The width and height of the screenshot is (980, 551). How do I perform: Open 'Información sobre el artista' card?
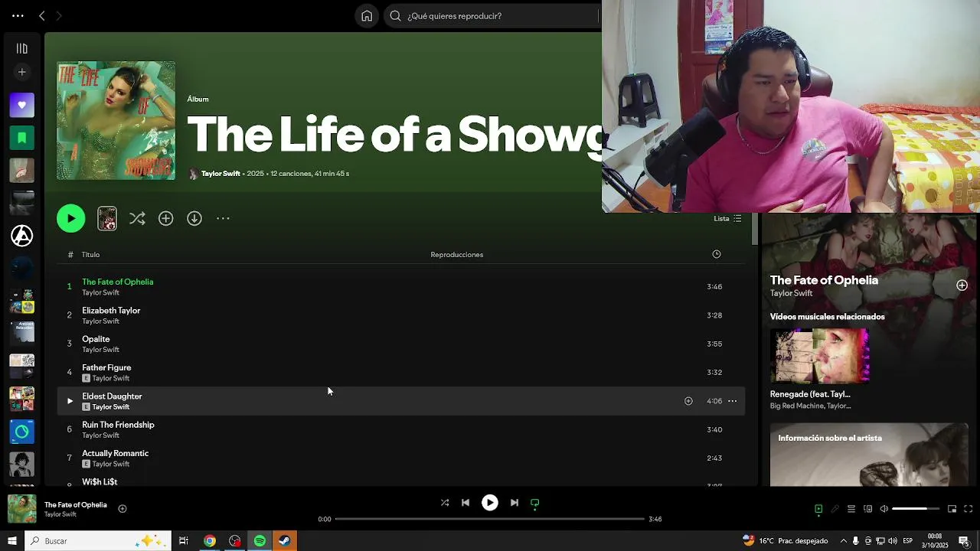point(869,455)
